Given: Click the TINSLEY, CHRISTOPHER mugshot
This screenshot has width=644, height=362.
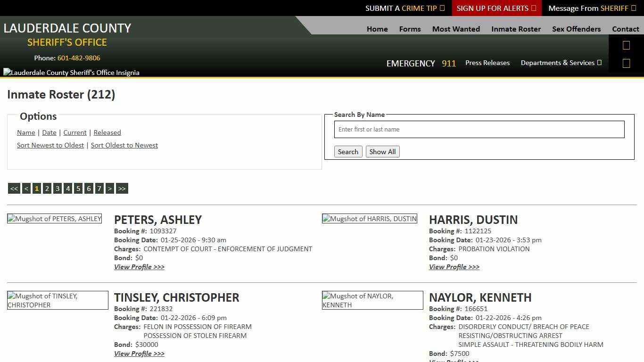Looking at the screenshot, I should tap(58, 300).
